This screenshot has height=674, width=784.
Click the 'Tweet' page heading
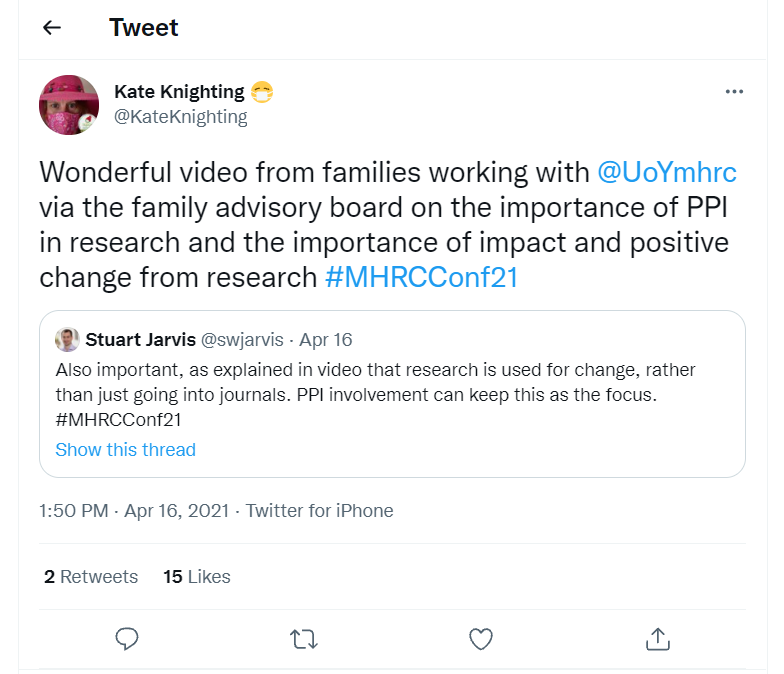point(145,28)
